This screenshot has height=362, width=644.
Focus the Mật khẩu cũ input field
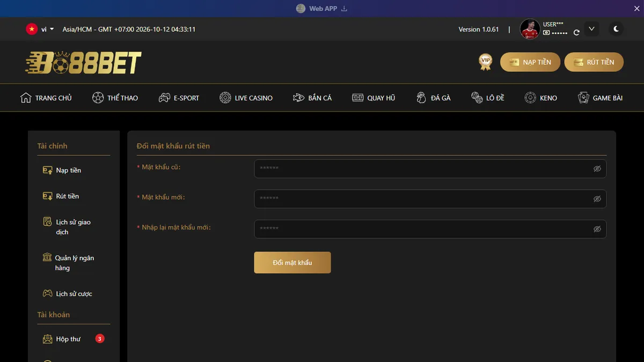pos(430,168)
